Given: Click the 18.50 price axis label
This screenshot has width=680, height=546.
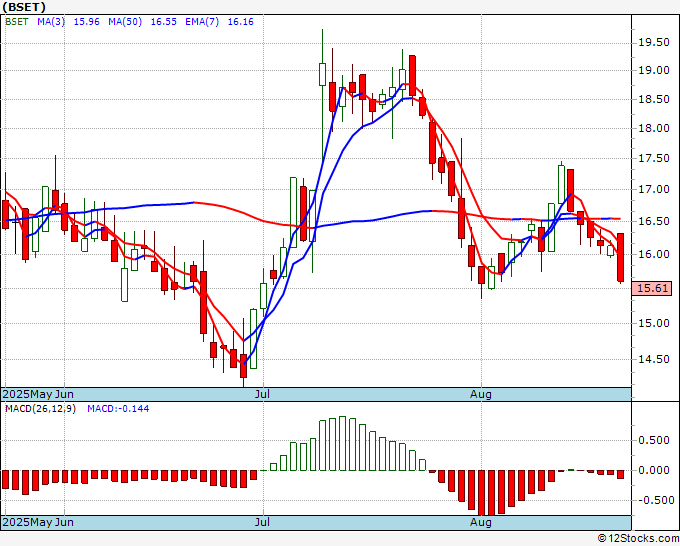Looking at the screenshot, I should point(654,99).
